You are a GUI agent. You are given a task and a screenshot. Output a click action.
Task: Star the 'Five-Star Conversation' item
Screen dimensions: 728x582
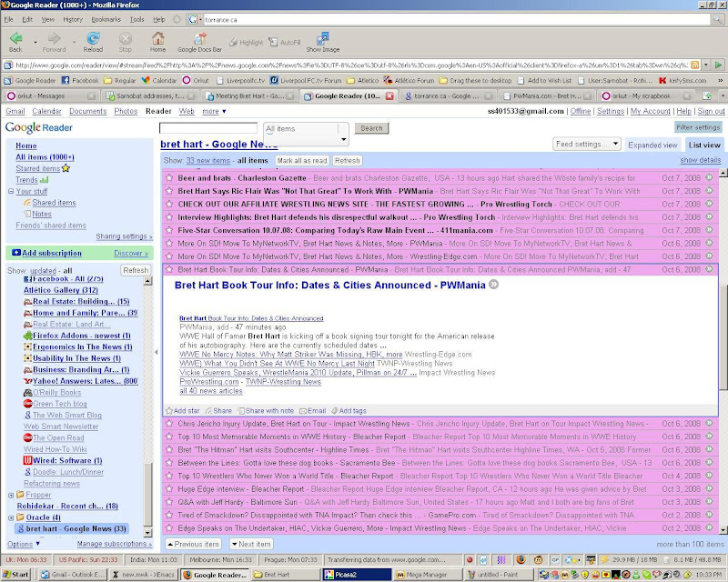pyautogui.click(x=169, y=230)
